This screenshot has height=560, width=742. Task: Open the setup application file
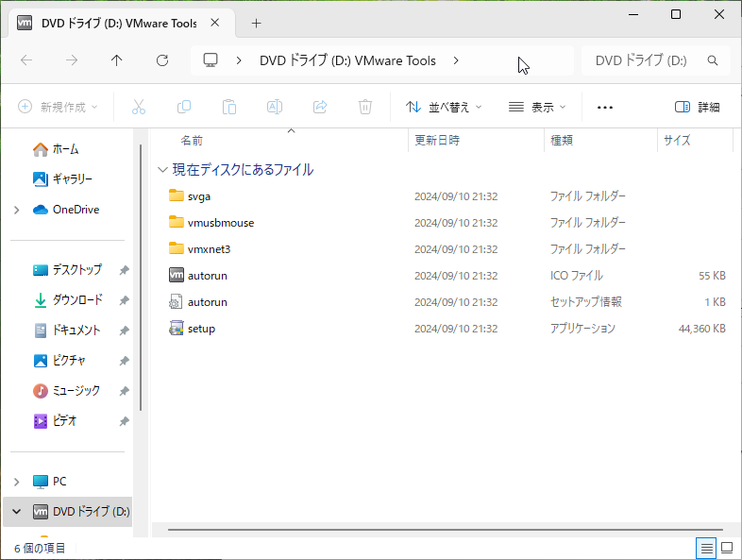click(201, 329)
